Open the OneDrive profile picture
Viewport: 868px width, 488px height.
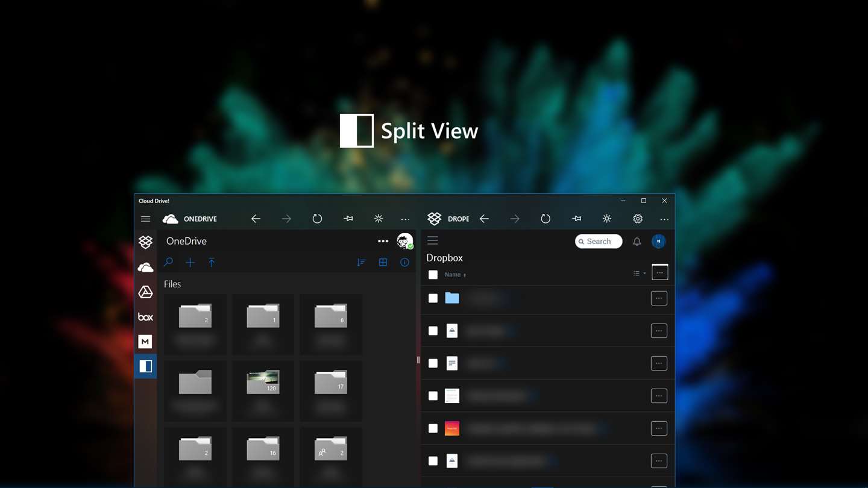coord(405,241)
